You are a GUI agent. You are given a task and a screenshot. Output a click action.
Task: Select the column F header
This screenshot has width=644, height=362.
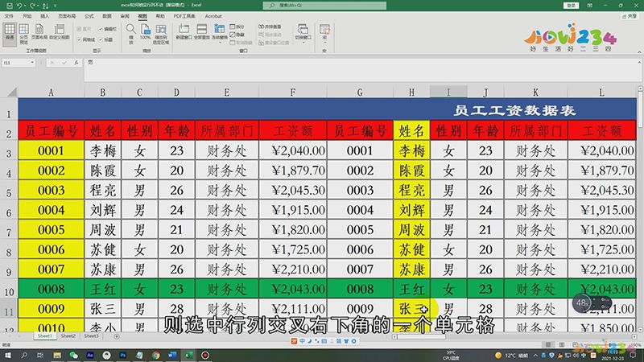point(292,92)
